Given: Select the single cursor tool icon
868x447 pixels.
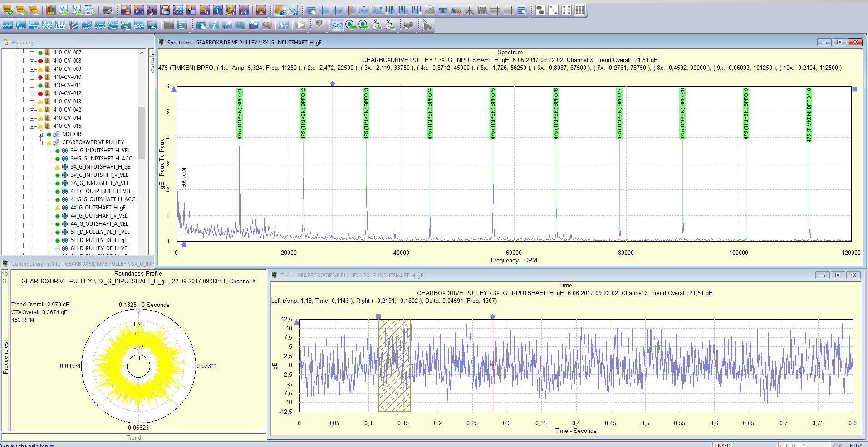Looking at the screenshot, I should pyautogui.click(x=325, y=10).
